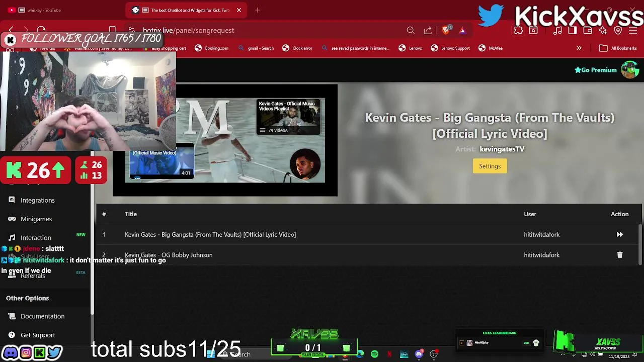Image resolution: width=644 pixels, height=362 pixels.
Task: Open OBS Studio from the taskbar
Action: (x=434, y=354)
